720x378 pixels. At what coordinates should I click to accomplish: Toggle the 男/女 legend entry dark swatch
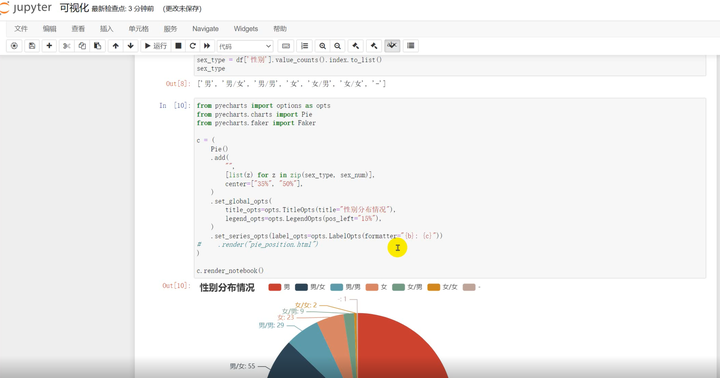[301, 287]
